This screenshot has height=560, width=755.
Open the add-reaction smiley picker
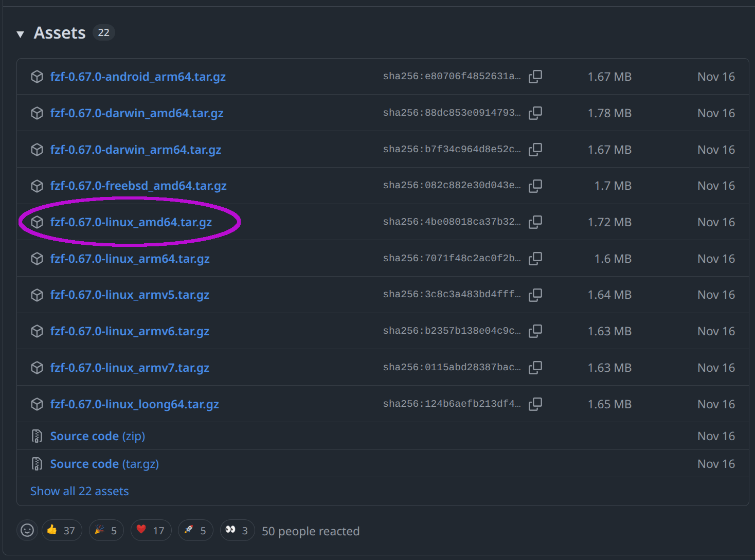27,530
